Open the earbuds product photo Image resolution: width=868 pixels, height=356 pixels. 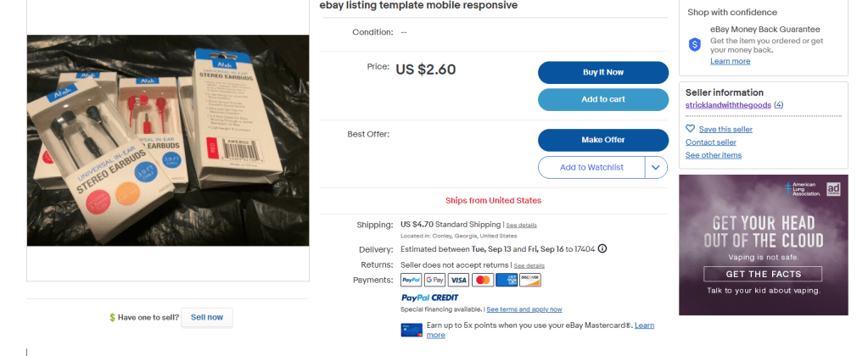168,140
